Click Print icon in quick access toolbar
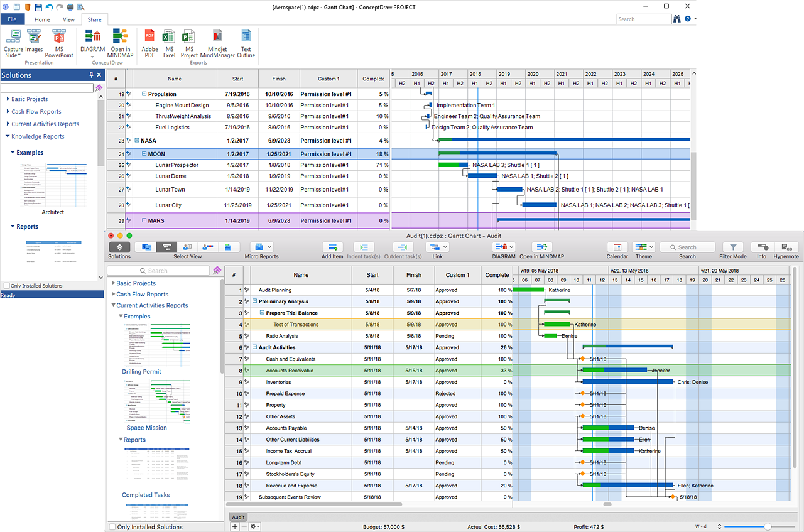 click(70, 7)
